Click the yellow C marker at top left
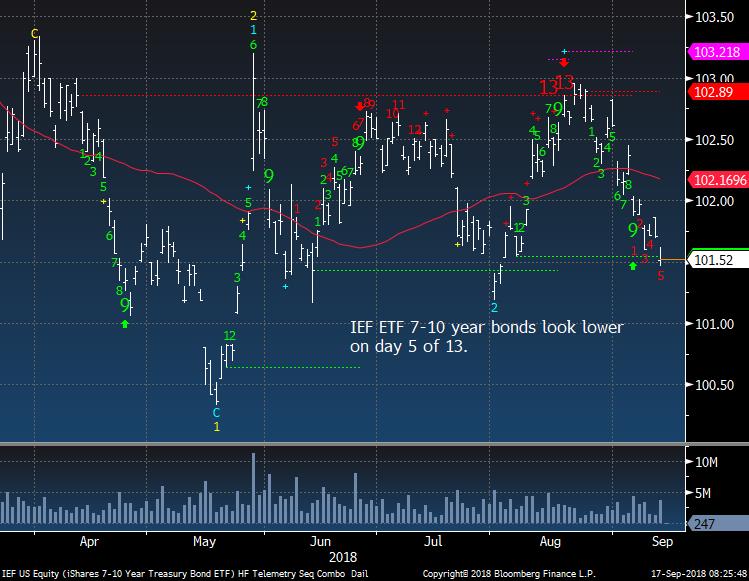This screenshot has height=581, width=749. point(34,33)
